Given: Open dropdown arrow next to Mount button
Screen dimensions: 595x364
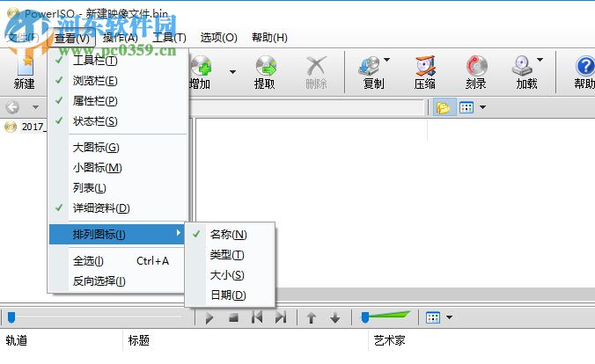Looking at the screenshot, I should pos(540,60).
